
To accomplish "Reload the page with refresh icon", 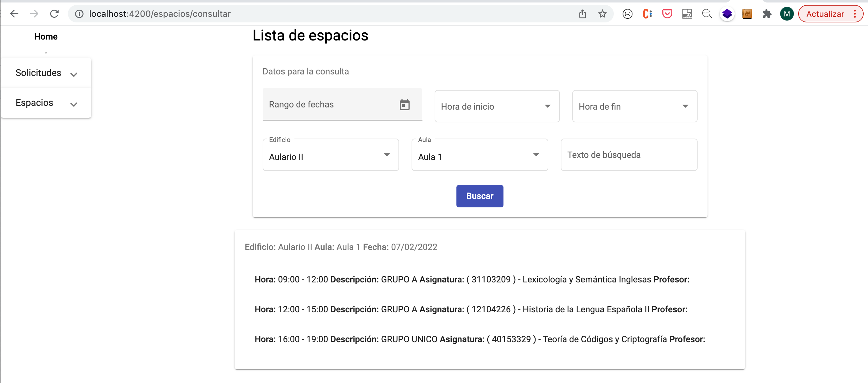I will pyautogui.click(x=54, y=14).
